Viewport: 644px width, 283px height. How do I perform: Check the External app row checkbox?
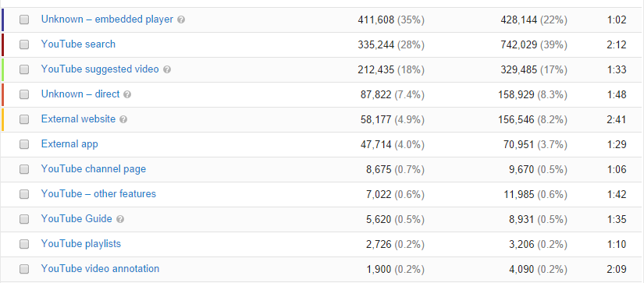tap(24, 144)
